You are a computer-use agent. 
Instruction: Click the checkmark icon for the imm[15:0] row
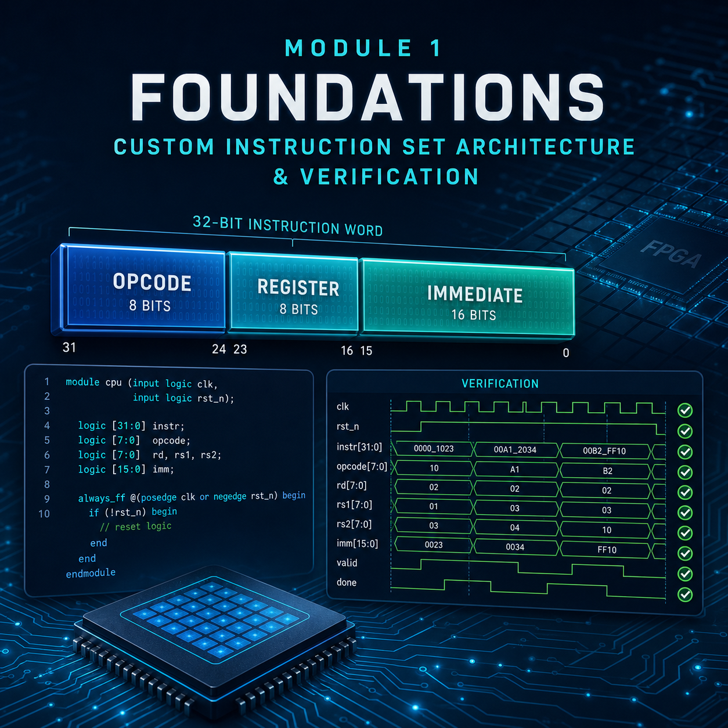tap(685, 553)
